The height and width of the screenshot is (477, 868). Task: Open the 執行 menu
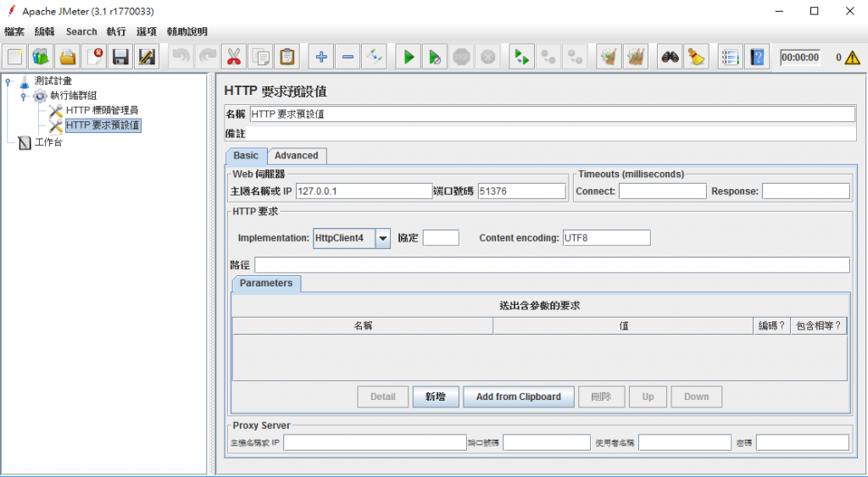pyautogui.click(x=116, y=31)
